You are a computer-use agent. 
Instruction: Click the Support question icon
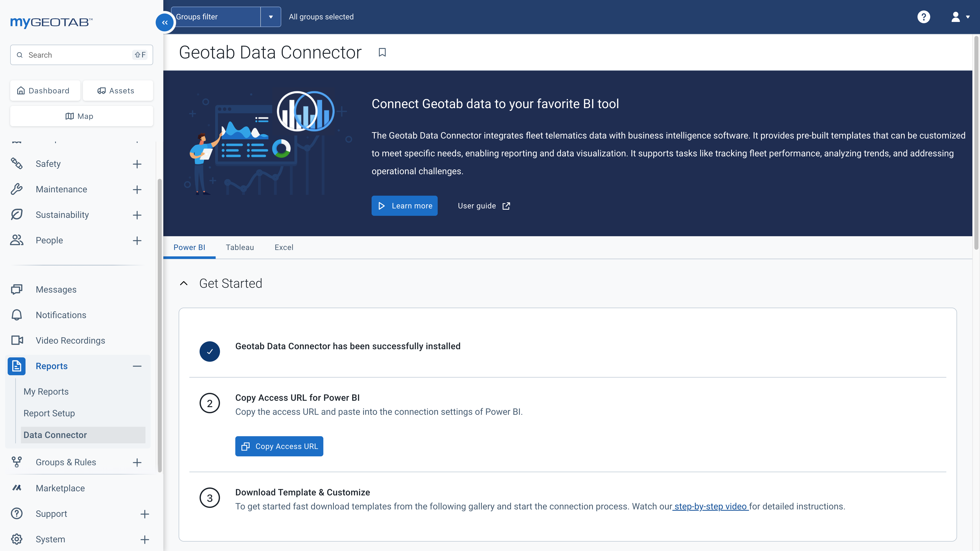pos(17,513)
